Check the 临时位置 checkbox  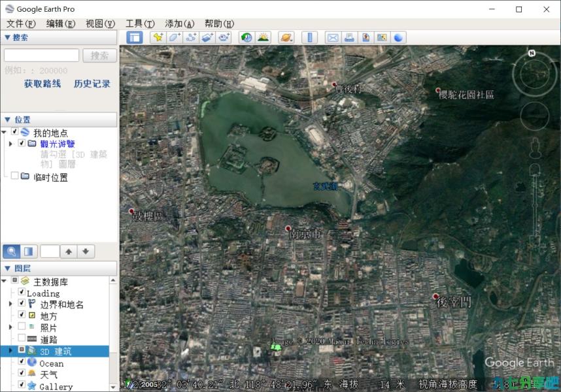pyautogui.click(x=14, y=176)
